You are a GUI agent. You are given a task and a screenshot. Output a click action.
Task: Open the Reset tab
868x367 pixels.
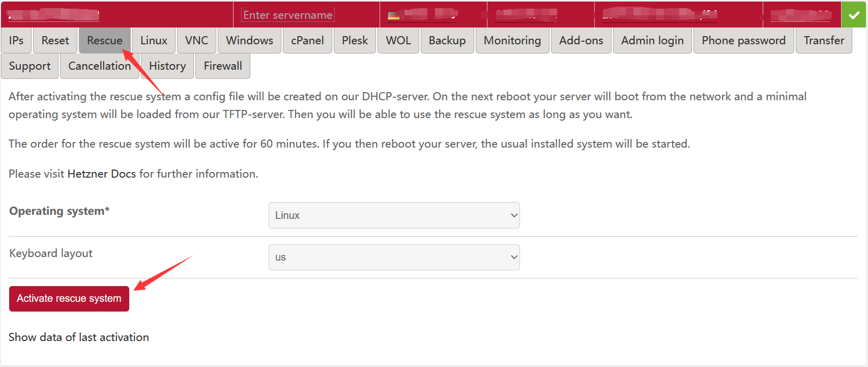(55, 41)
